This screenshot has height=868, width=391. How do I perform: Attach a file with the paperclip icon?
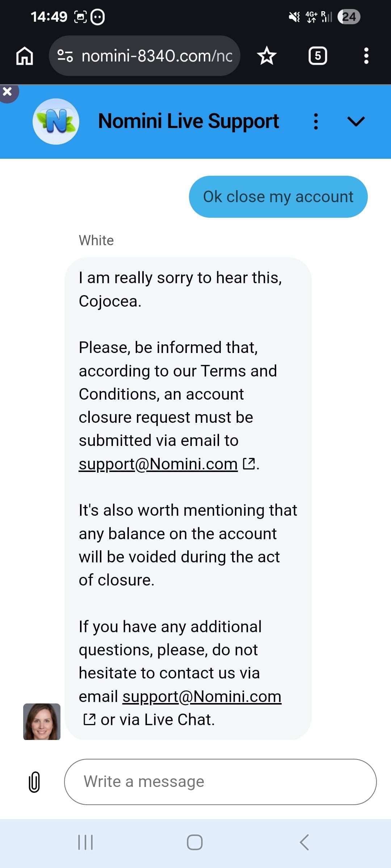[x=34, y=782]
